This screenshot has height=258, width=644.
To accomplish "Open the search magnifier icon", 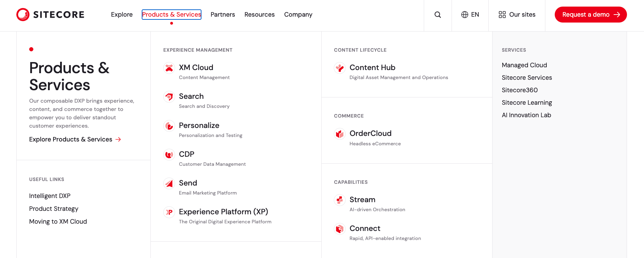I will point(438,15).
